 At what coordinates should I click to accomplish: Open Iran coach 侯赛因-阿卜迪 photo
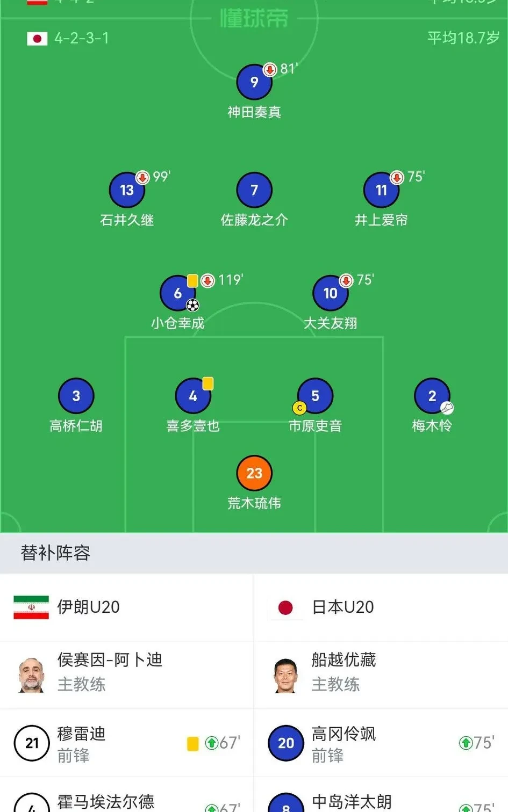pos(31,674)
